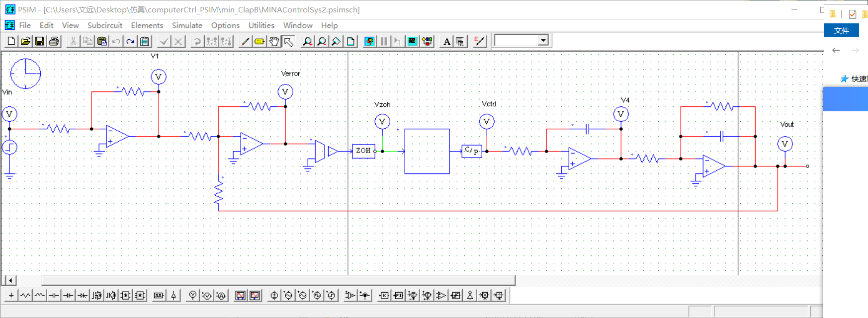
Task: Click the Fit to Page icon
Action: [350, 41]
